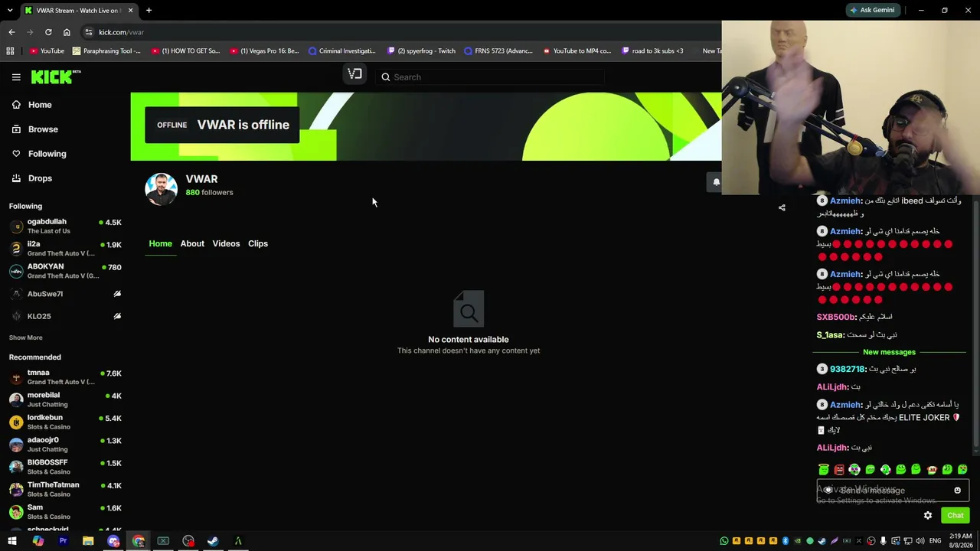Open a new browser tab

(x=149, y=11)
